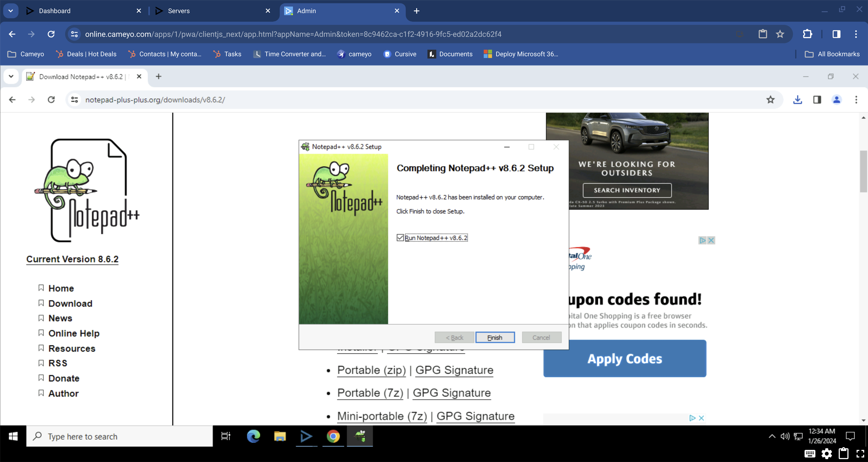Open Online Help in the sidebar
Screen dimensions: 868x462
pyautogui.click(x=74, y=333)
